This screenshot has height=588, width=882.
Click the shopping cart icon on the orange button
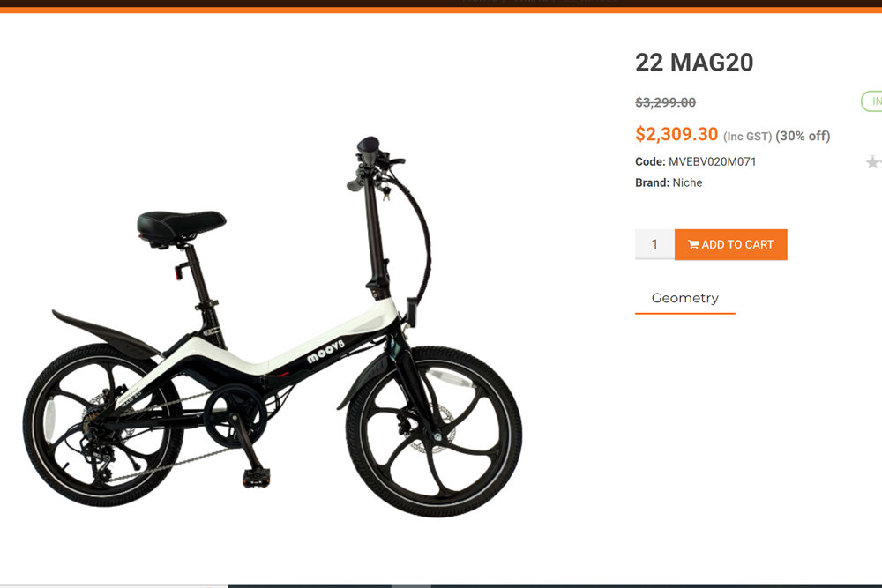point(693,244)
